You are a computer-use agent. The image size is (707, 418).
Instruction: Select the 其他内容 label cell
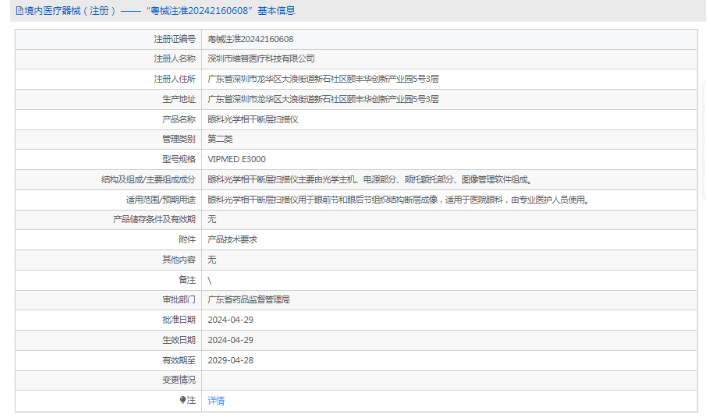(108, 260)
